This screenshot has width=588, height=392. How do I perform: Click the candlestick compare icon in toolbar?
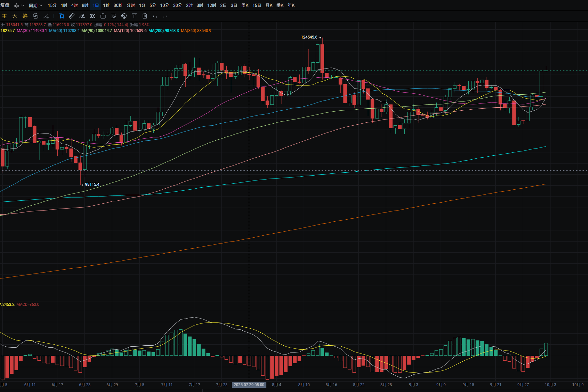click(93, 16)
